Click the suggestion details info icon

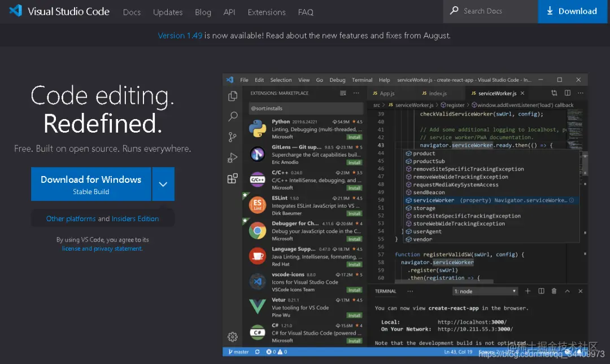click(572, 200)
